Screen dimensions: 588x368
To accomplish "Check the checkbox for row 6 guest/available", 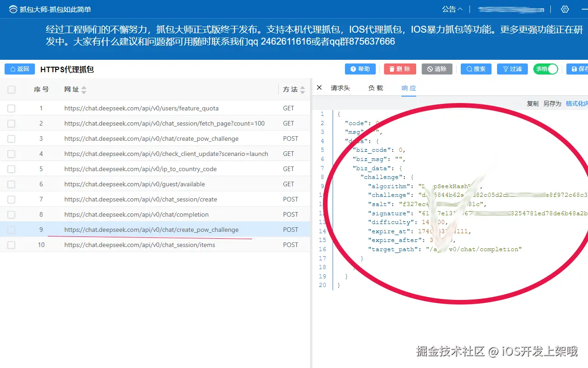I will (11, 184).
